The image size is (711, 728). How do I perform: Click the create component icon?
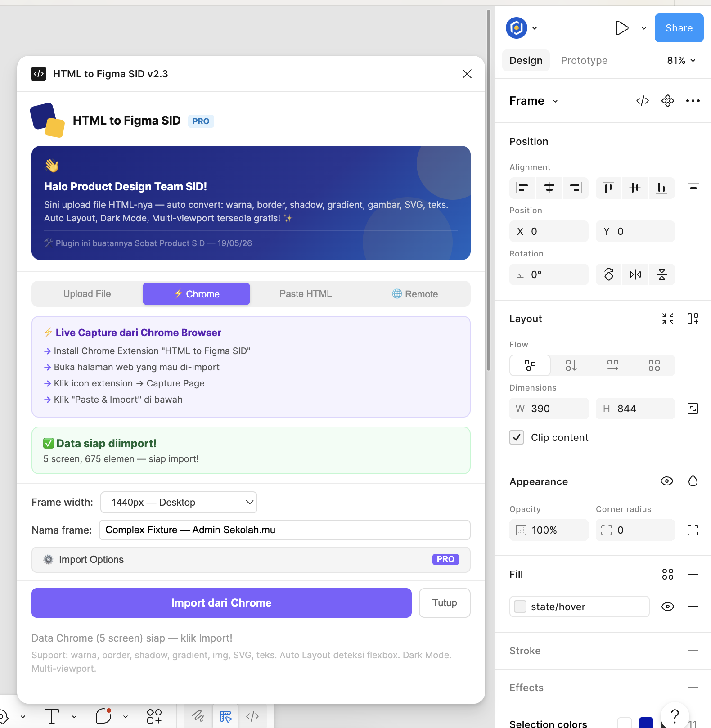[668, 101]
